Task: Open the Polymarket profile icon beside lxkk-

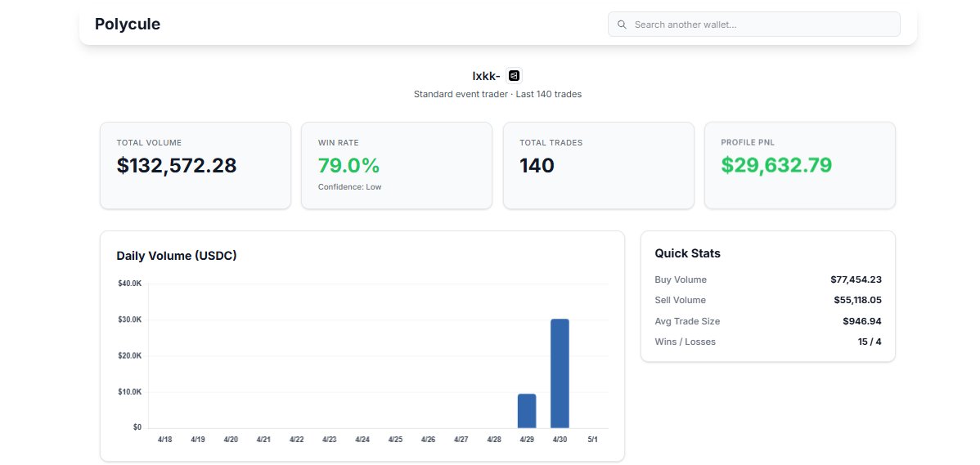Action: [514, 75]
